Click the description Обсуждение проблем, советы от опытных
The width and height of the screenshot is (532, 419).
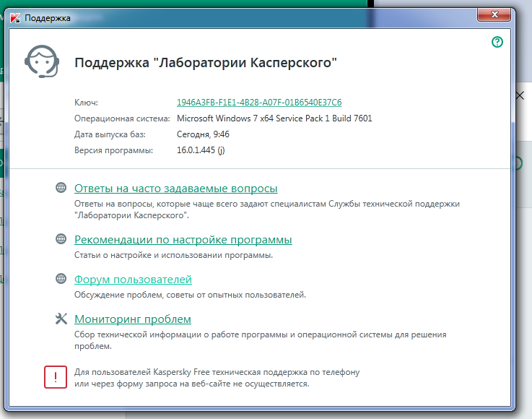(190, 295)
